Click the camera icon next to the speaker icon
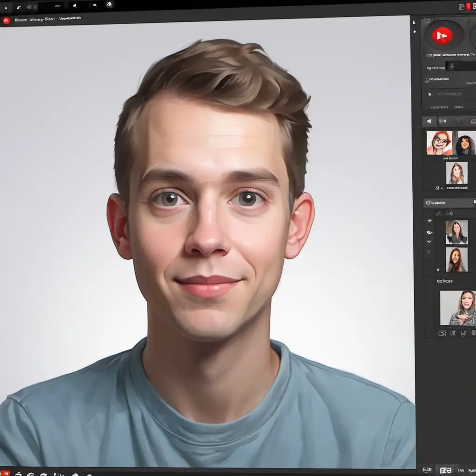476x476 pixels. (443, 121)
